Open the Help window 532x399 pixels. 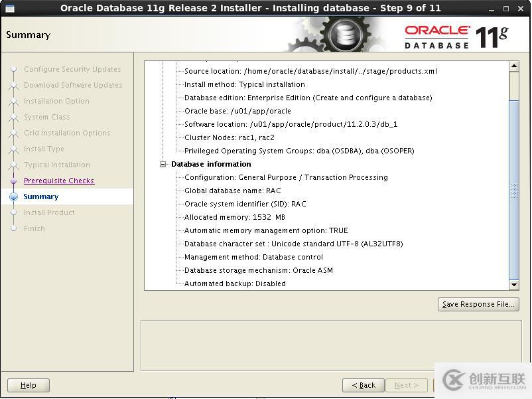click(29, 385)
